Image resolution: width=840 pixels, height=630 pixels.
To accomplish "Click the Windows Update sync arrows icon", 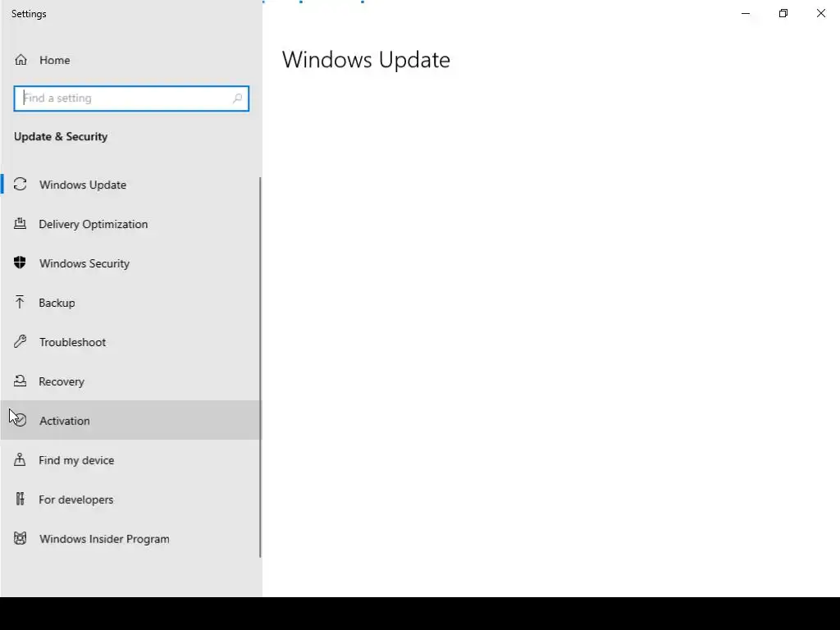I will point(20,185).
